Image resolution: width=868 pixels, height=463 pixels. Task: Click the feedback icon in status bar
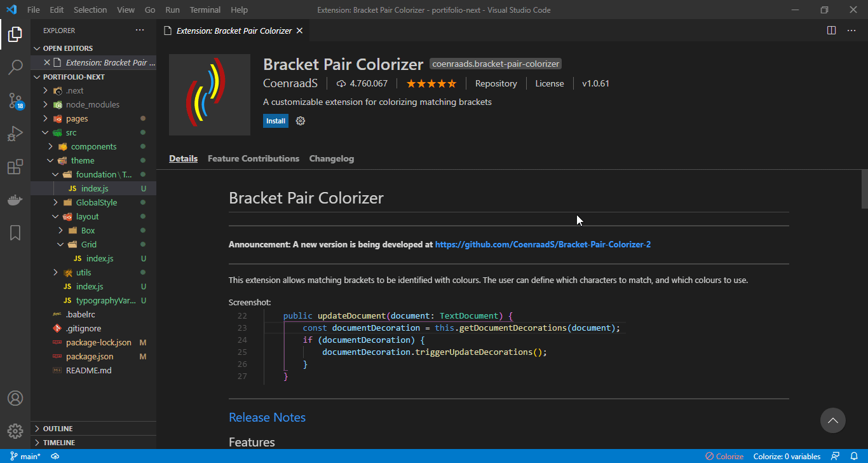click(836, 457)
